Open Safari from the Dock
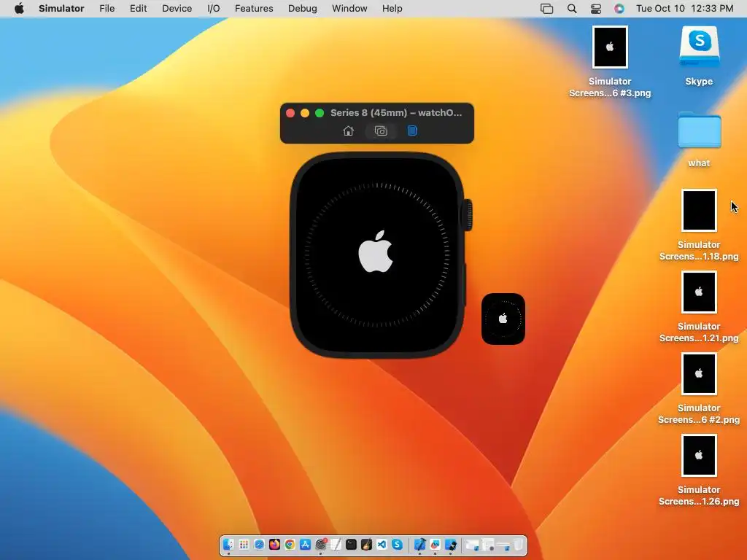This screenshot has width=747, height=560. 259,544
